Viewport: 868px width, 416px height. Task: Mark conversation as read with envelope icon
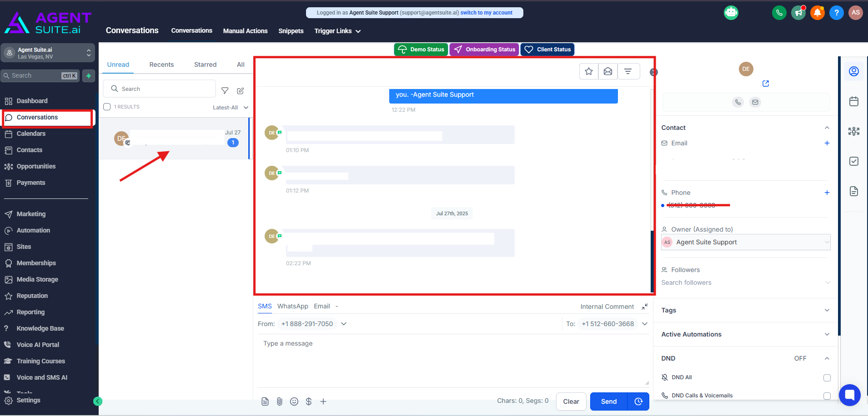click(x=608, y=71)
